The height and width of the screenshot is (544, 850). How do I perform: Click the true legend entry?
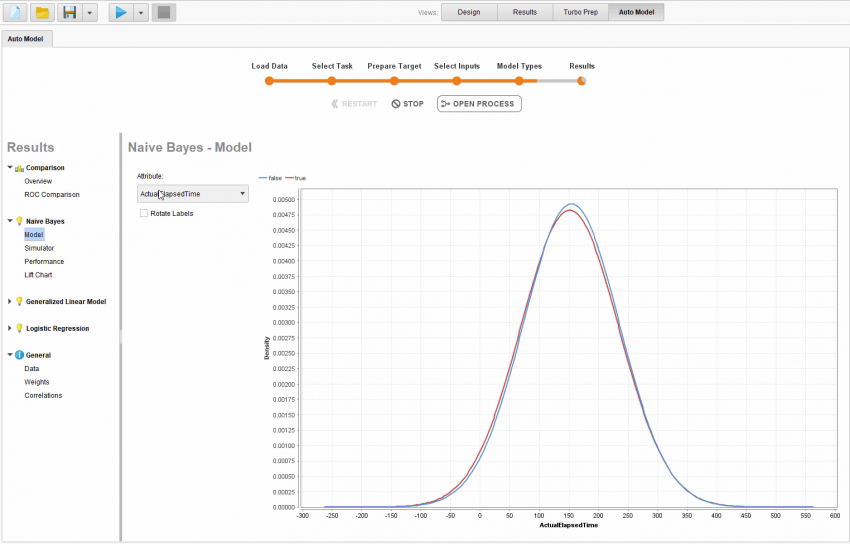[296, 178]
